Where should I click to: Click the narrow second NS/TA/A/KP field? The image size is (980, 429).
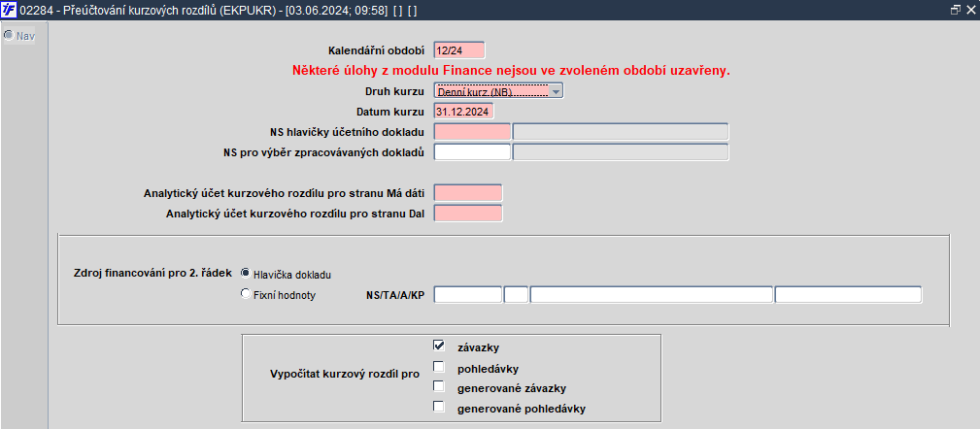pos(517,295)
